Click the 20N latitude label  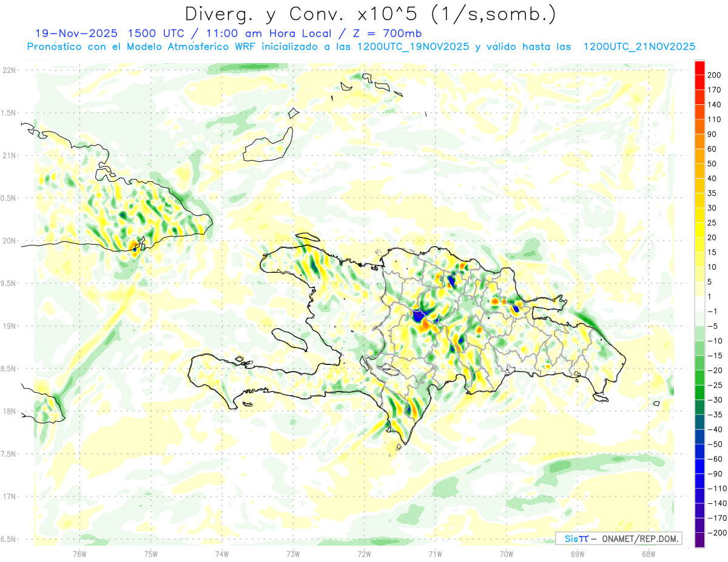click(x=8, y=241)
